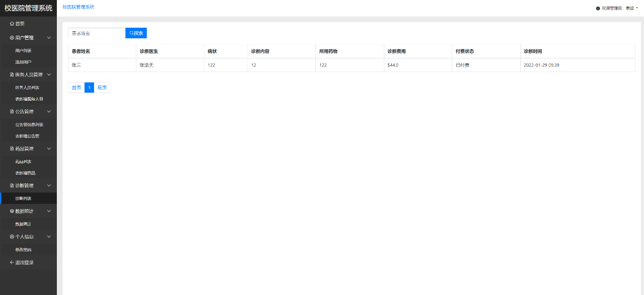Click the smiley face icon in header
Screen dimensions: 644x295
coord(598,8)
